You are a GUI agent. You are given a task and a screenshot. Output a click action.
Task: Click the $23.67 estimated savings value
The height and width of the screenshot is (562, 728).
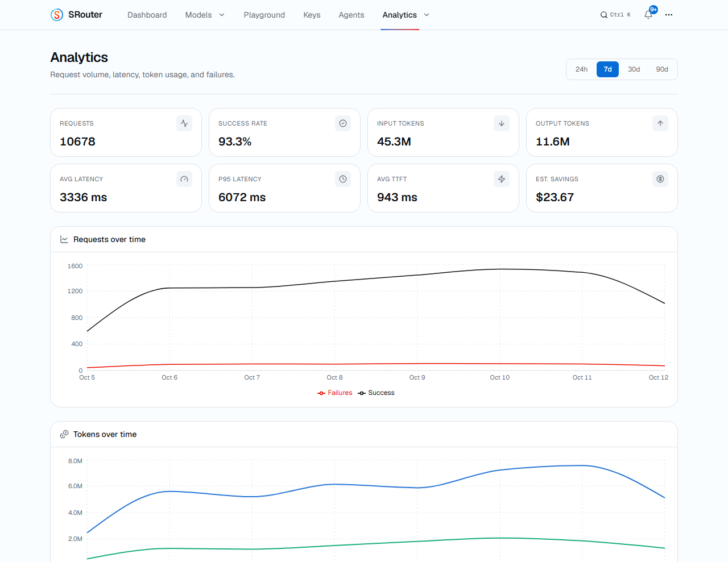point(555,197)
